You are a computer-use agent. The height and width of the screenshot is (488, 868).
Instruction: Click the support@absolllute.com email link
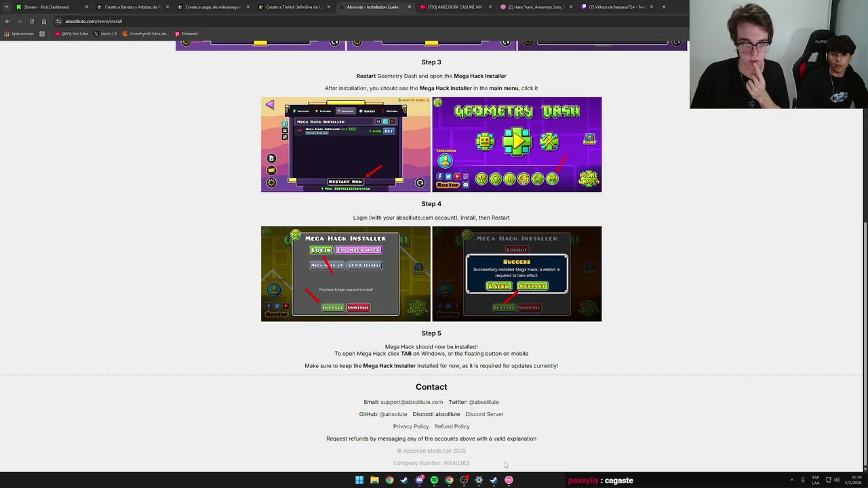coord(412,402)
